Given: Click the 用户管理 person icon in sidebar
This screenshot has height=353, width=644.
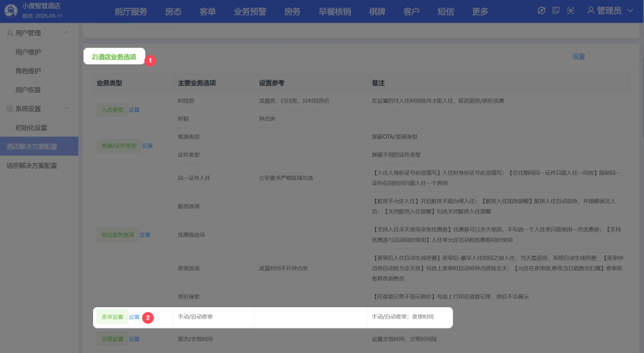Looking at the screenshot, I should (x=9, y=33).
